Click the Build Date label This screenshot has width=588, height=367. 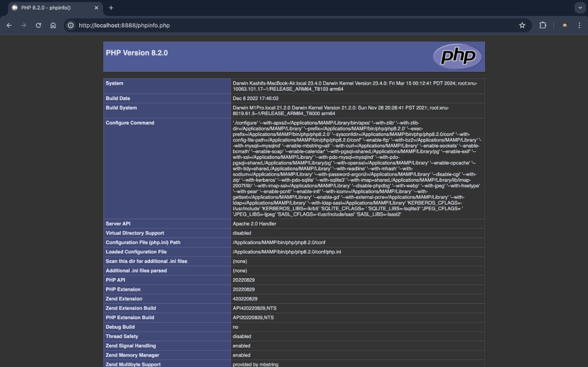(x=118, y=98)
